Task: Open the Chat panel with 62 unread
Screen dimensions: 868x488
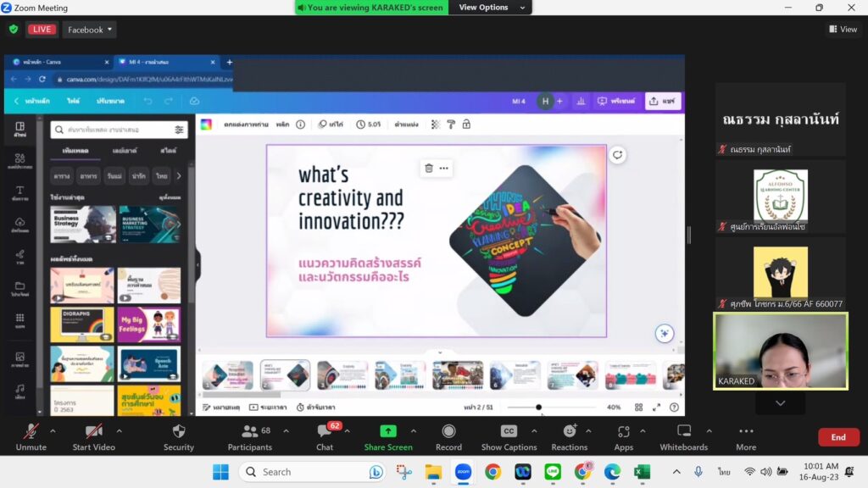Action: pos(325,436)
